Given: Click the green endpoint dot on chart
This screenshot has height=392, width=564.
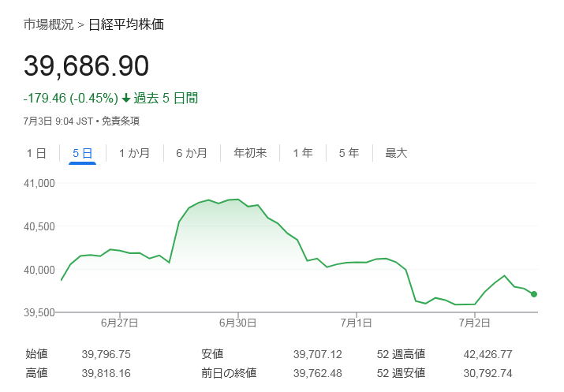Looking at the screenshot, I should click(534, 294).
